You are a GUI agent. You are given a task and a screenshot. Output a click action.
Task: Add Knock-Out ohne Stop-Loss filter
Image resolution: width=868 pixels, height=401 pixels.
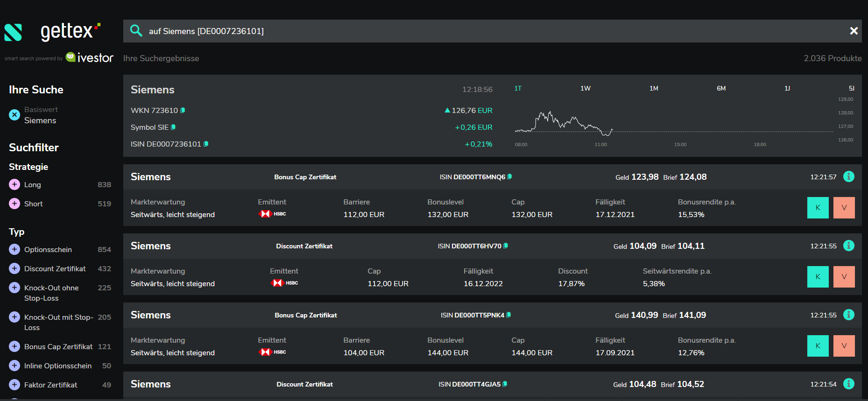pos(14,288)
